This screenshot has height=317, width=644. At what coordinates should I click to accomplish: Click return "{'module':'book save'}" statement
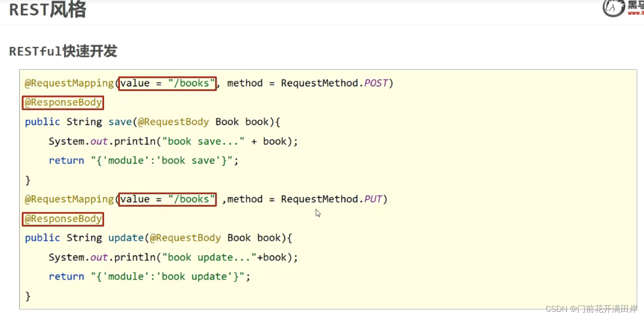[144, 160]
